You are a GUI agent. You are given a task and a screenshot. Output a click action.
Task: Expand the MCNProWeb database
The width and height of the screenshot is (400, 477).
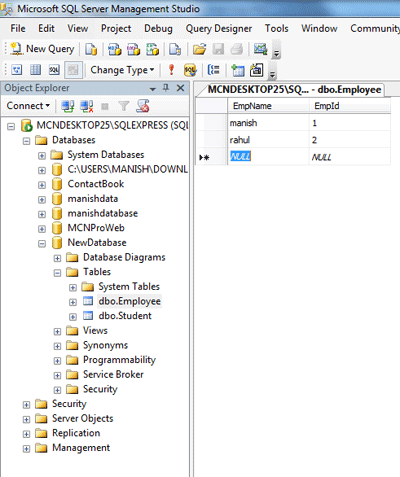(42, 229)
